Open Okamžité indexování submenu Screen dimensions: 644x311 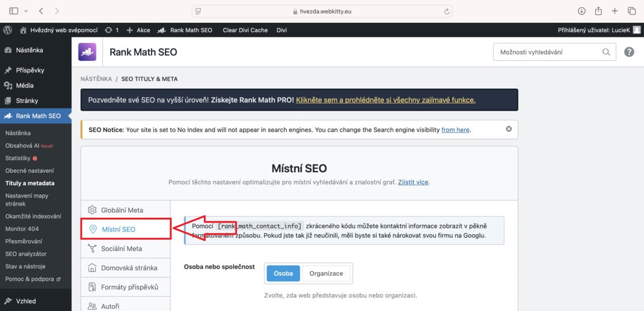[x=33, y=216]
